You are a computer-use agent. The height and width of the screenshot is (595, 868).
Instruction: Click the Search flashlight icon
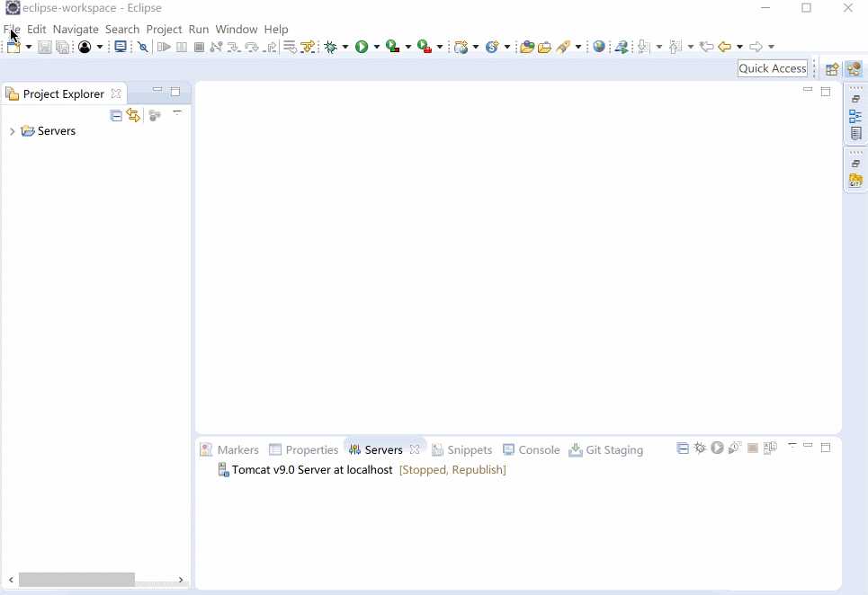(x=563, y=47)
